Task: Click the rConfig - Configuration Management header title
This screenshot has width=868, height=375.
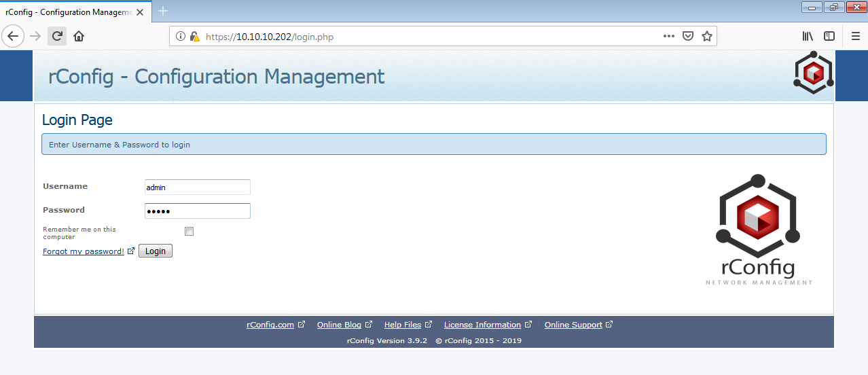Action: coord(216,76)
